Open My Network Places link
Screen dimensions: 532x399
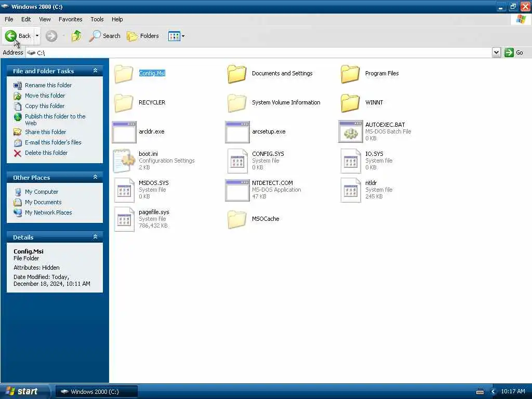(48, 212)
